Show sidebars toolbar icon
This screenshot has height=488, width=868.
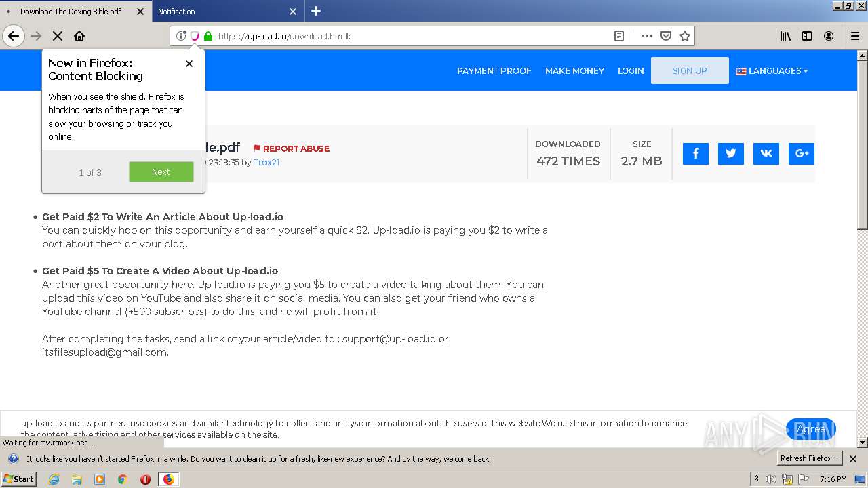coord(807,36)
